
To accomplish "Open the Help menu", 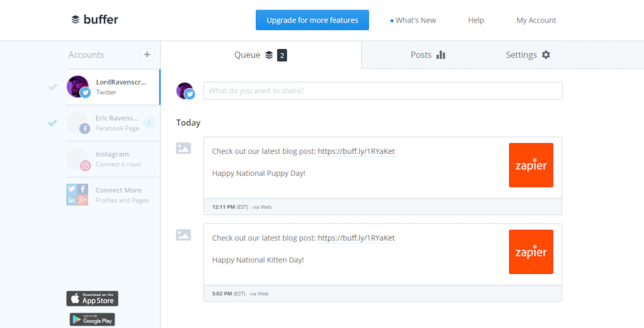I will click(476, 20).
